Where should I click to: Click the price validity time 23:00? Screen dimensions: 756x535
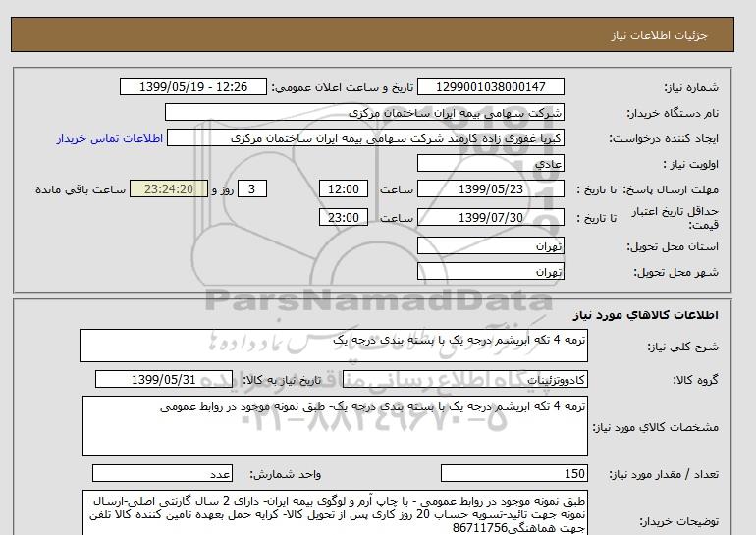tap(344, 217)
